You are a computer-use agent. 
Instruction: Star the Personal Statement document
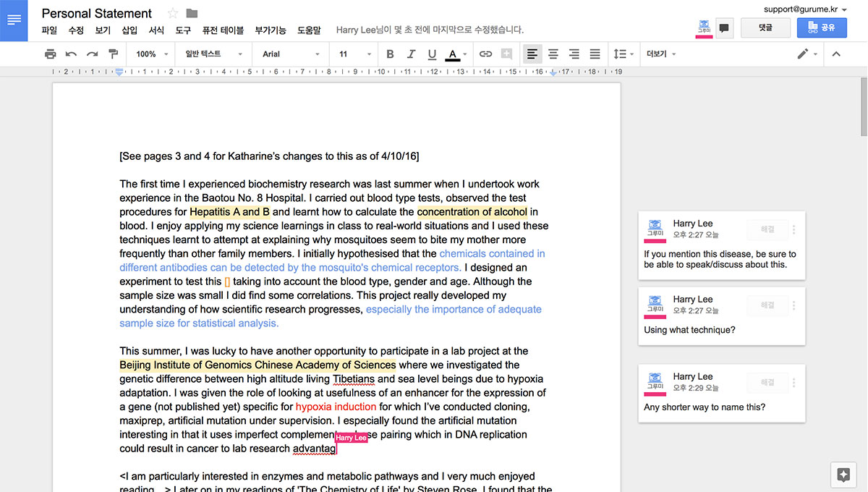click(x=172, y=13)
